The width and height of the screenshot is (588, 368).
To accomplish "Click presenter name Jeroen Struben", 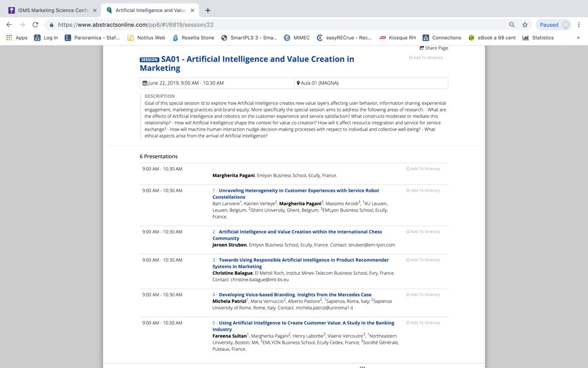I will coord(230,245).
